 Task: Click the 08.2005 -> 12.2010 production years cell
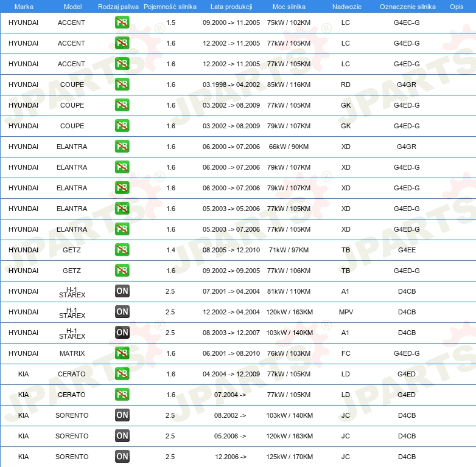pyautogui.click(x=231, y=250)
